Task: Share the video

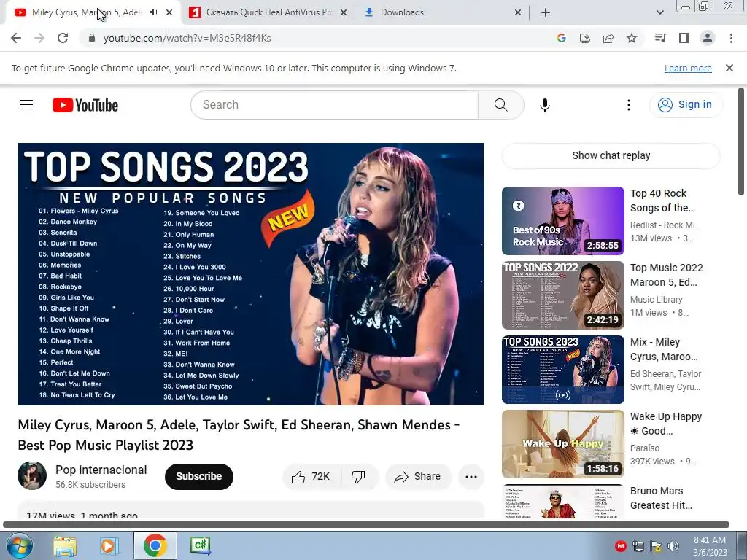Action: [x=418, y=477]
